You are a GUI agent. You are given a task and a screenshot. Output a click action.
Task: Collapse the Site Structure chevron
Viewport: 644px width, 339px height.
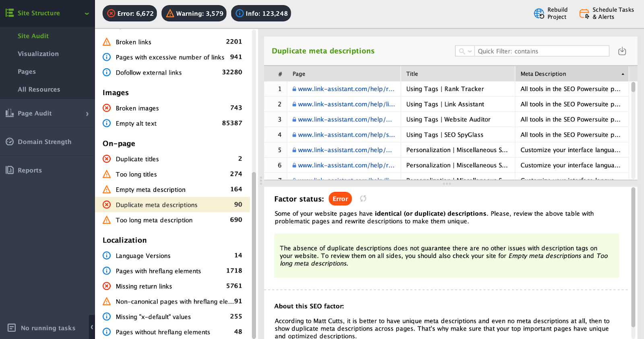click(87, 13)
